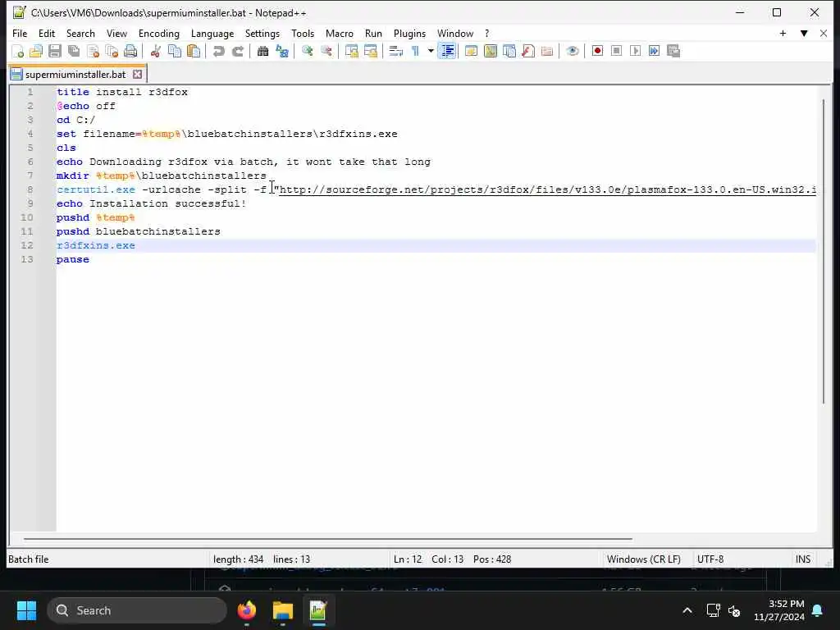
Task: Click the plus button beside the menu bar
Action: click(x=783, y=33)
